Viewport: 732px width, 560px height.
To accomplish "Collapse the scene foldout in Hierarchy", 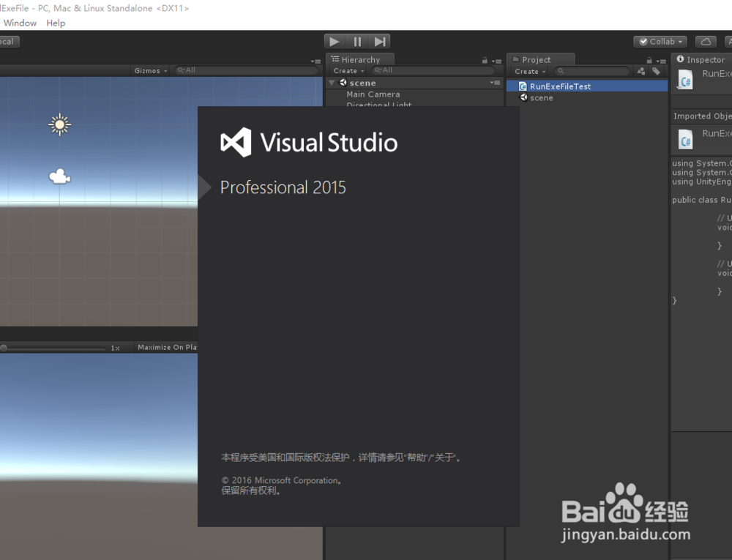I will click(332, 83).
